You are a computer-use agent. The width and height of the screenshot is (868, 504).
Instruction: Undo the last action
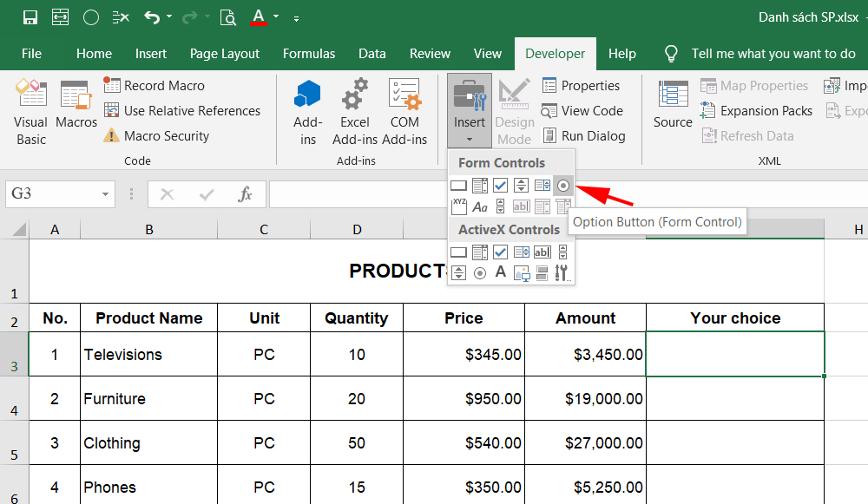click(x=152, y=17)
